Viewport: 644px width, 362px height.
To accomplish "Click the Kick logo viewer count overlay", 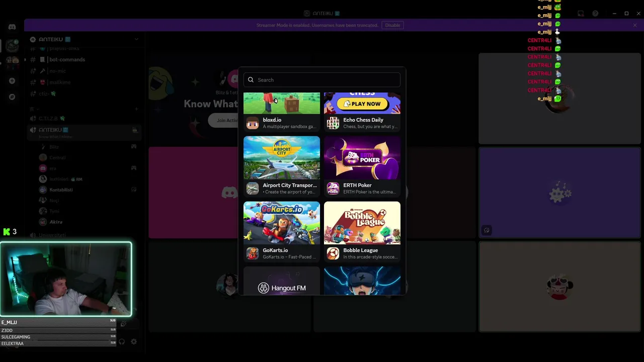I will (x=10, y=232).
